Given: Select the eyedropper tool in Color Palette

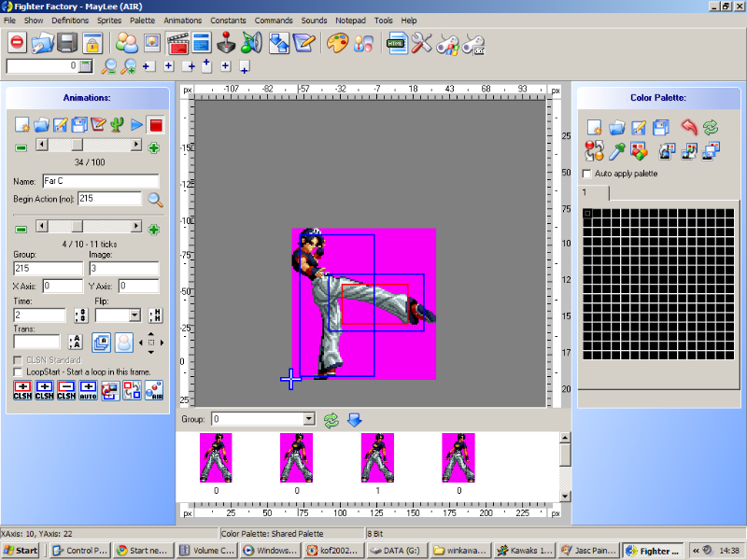Looking at the screenshot, I should [x=616, y=150].
